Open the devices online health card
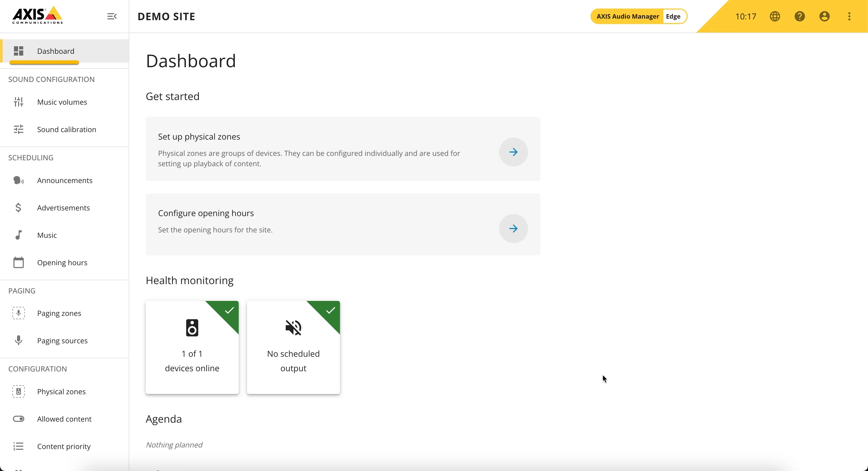The width and height of the screenshot is (868, 471). pos(192,347)
